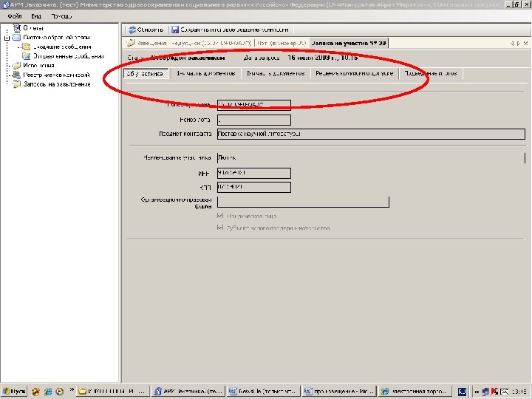Switch to the first Word document on the taskbar
The width and height of the screenshot is (532, 399).
point(264,392)
